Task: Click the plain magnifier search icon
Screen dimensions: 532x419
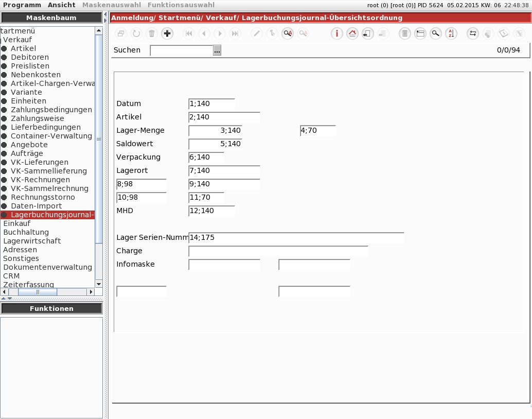Action: tap(435, 33)
